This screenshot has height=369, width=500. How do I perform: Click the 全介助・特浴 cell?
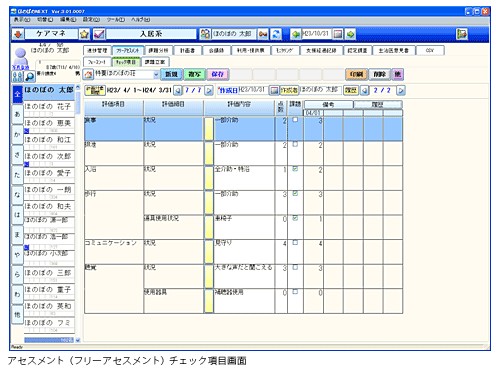(x=244, y=178)
